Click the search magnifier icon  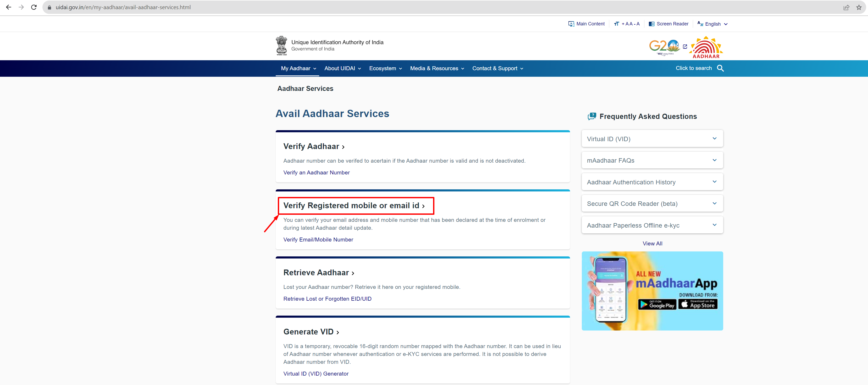[x=720, y=68]
